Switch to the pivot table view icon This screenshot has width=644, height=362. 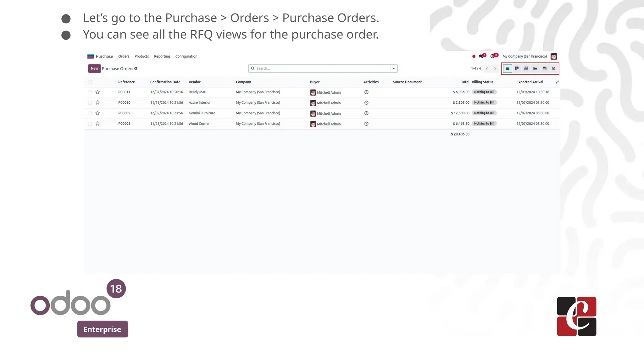tap(526, 69)
